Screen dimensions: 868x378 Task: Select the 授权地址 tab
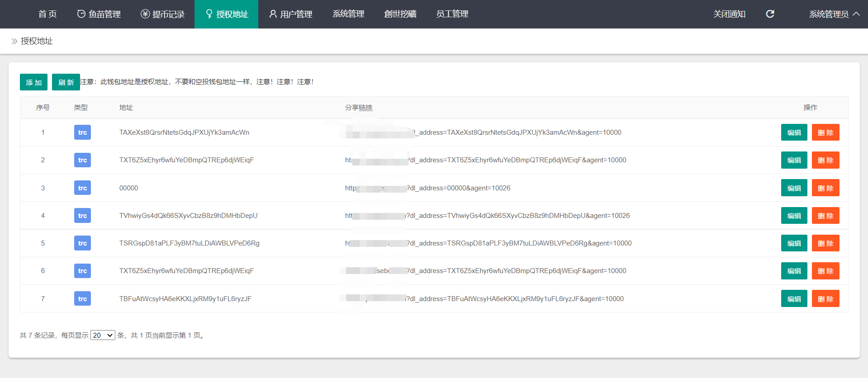[x=226, y=14]
